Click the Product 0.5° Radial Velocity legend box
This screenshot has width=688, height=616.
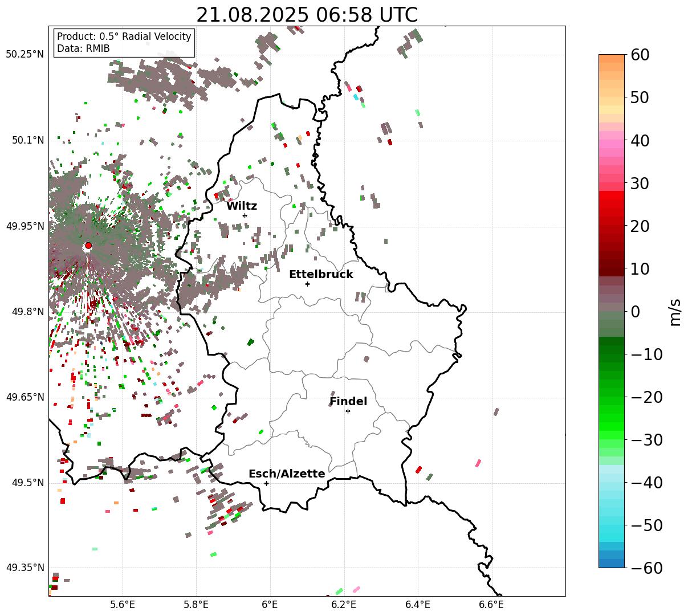[124, 43]
